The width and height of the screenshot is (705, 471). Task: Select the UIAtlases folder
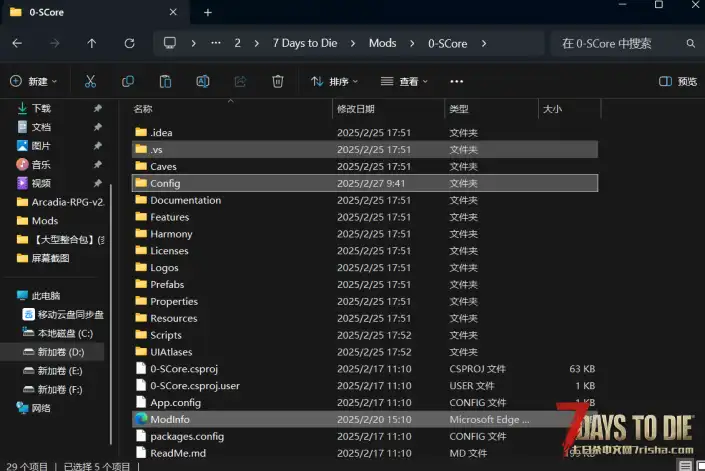365,352
